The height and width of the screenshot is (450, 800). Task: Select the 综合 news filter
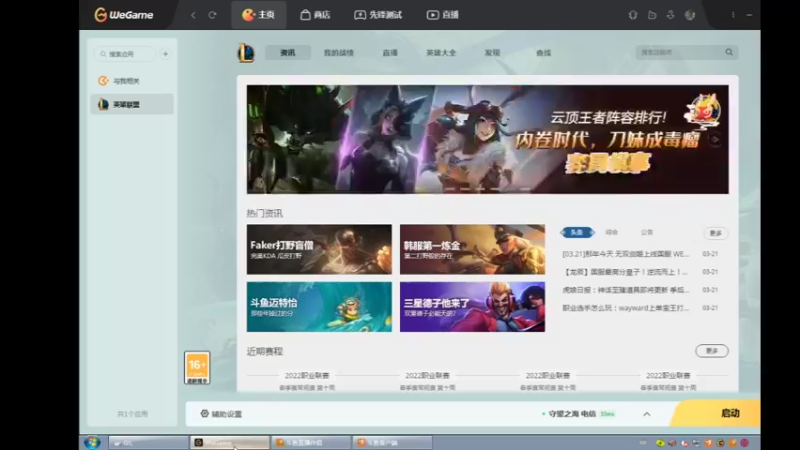click(612, 232)
